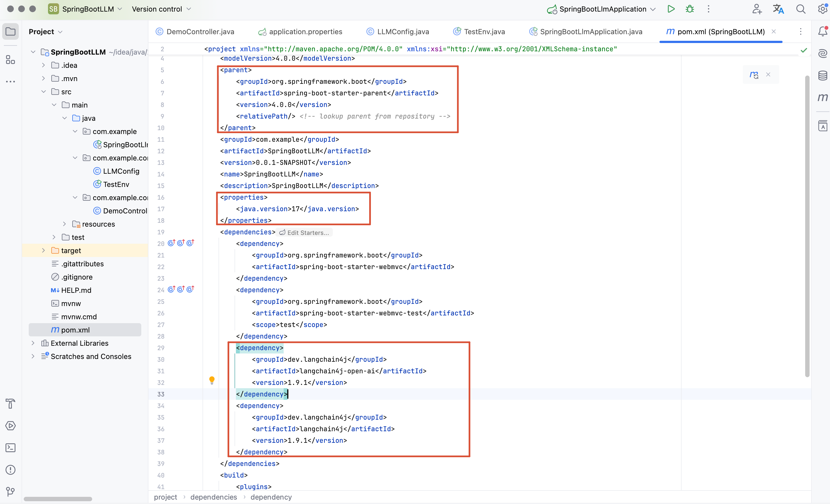Click the yellow intention light bulb
The width and height of the screenshot is (830, 504).
[x=212, y=380]
